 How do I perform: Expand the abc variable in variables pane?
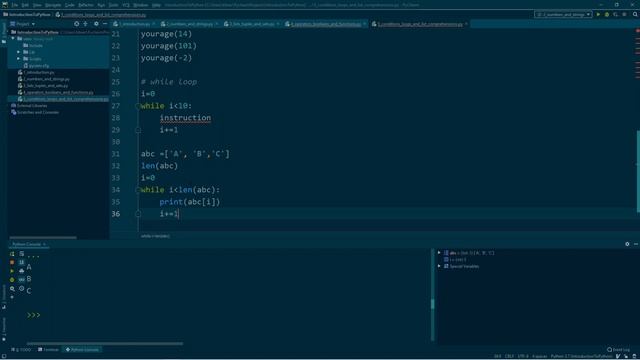tap(439, 253)
